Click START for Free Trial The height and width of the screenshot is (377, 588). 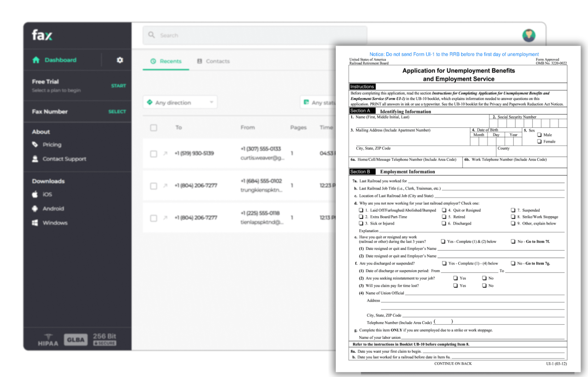coord(118,86)
